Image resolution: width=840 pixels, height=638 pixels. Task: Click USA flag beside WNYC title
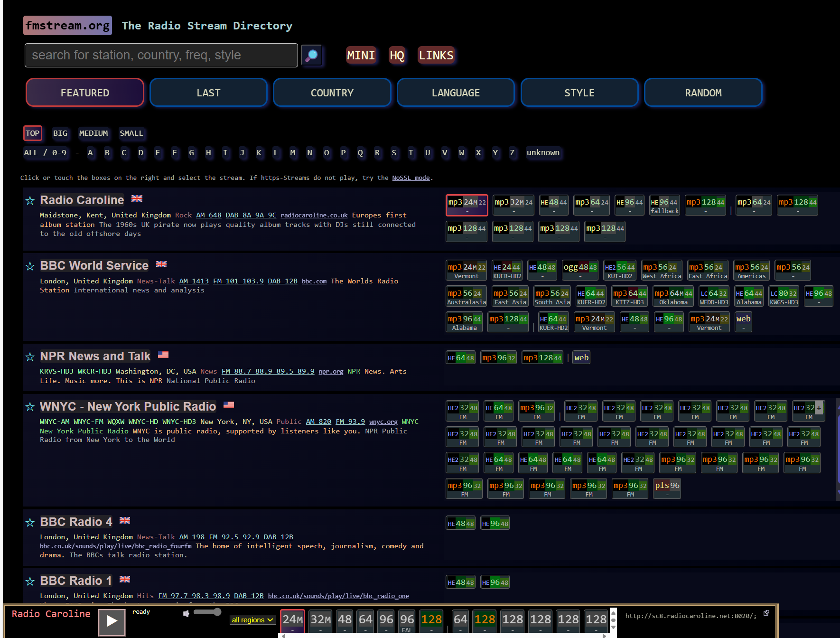tap(229, 405)
